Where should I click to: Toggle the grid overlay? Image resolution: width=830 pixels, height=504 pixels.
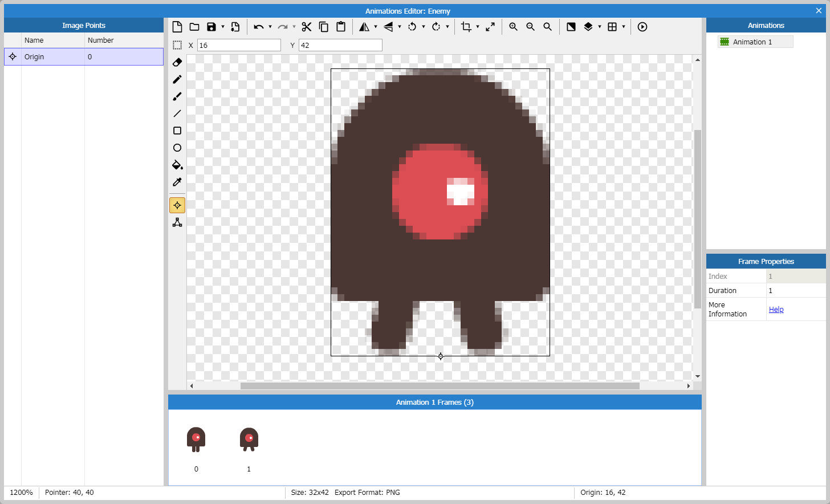tap(612, 27)
